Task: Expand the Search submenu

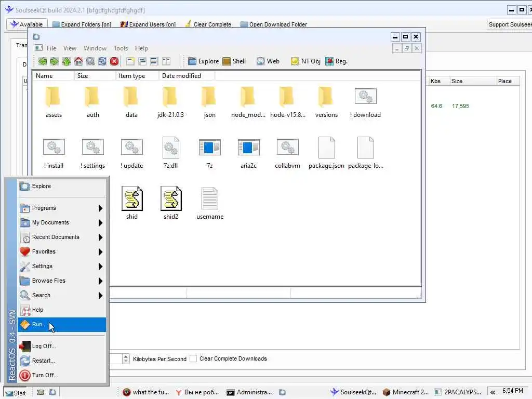Action: 62,295
